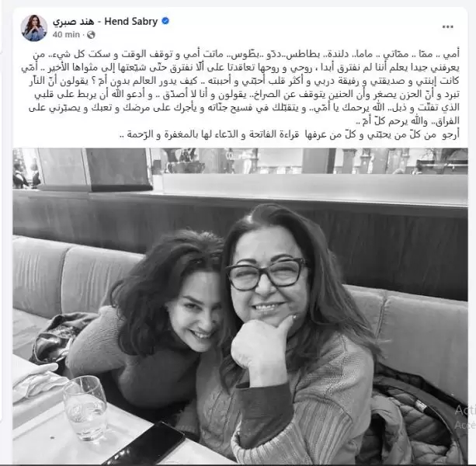Image resolution: width=476 pixels, height=466 pixels.
Task: Open the post timestamp '40 min'
Action: click(x=66, y=35)
